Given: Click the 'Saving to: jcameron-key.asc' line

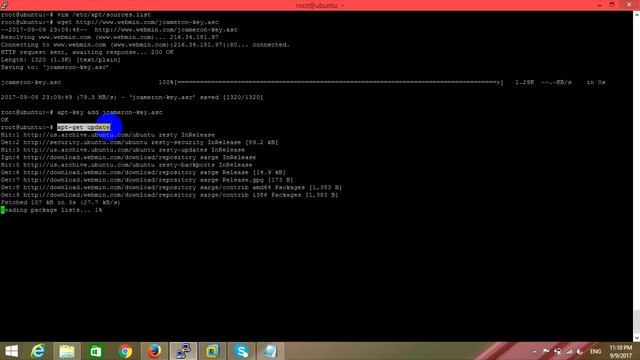Looking at the screenshot, I should 55,67.
